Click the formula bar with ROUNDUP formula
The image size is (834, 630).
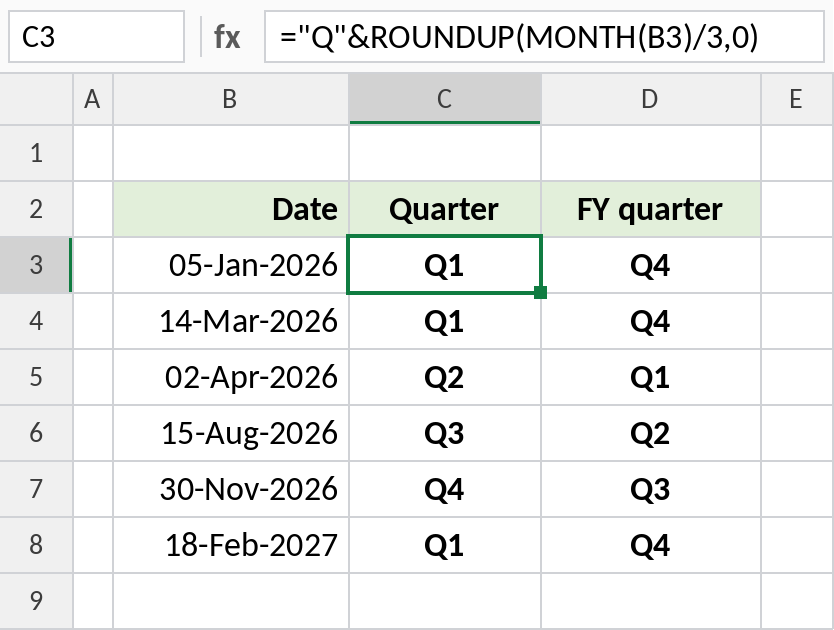[544, 37]
